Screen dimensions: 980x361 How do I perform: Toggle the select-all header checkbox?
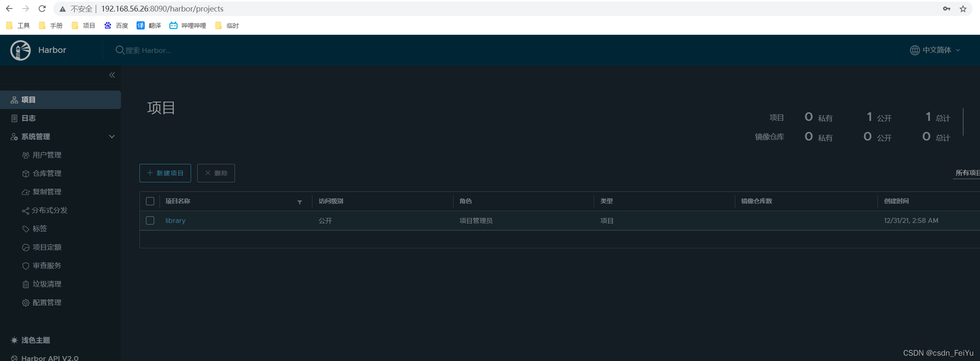tap(150, 201)
